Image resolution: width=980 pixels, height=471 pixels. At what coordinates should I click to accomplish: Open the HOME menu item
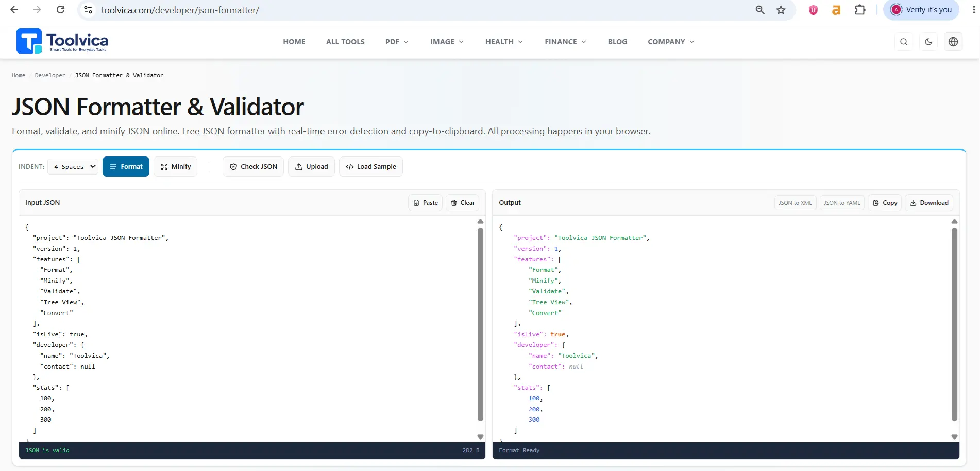pyautogui.click(x=294, y=42)
